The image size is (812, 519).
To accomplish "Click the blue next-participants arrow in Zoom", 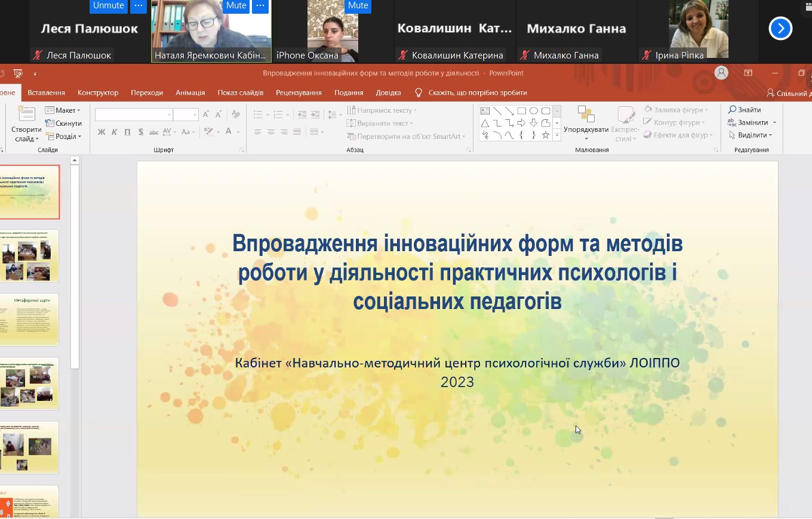I will pos(780,28).
